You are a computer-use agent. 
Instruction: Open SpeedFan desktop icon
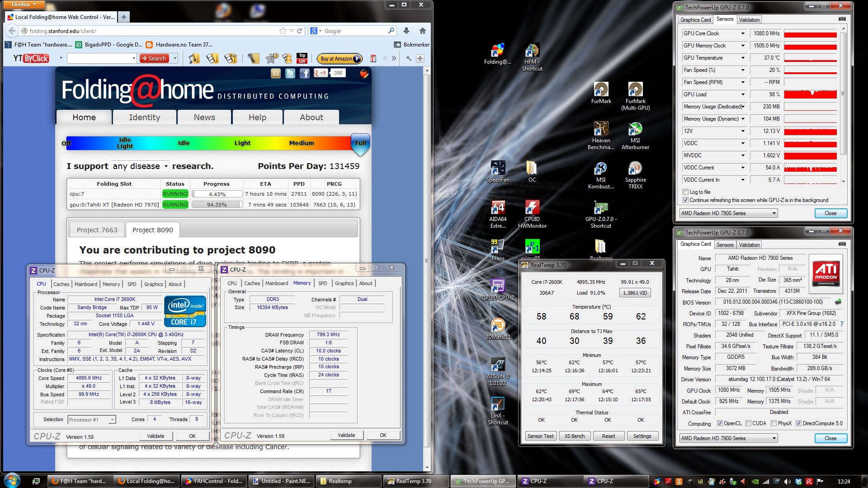point(498,172)
